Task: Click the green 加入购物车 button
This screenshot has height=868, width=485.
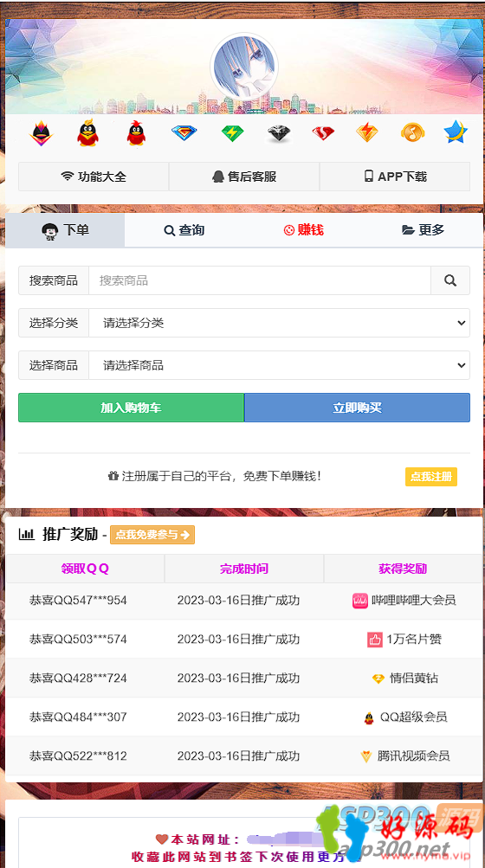Action: point(132,408)
